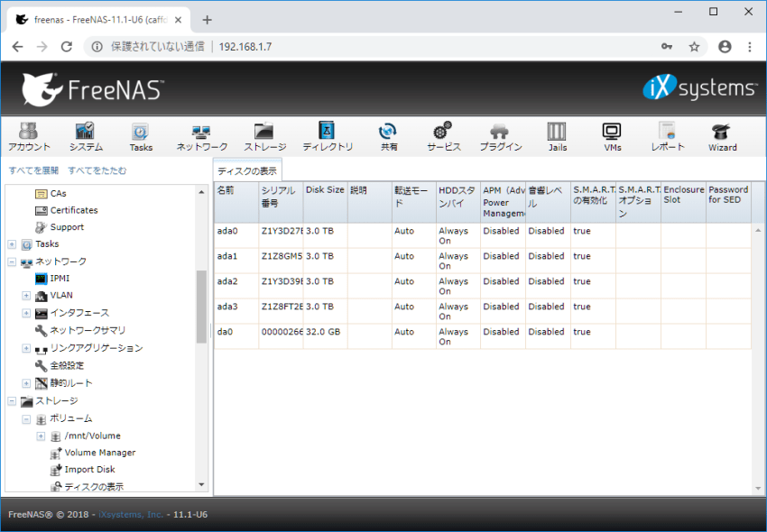Viewport: 767px width, 532px height.
Task: View site info icon in address bar
Action: pos(97,47)
